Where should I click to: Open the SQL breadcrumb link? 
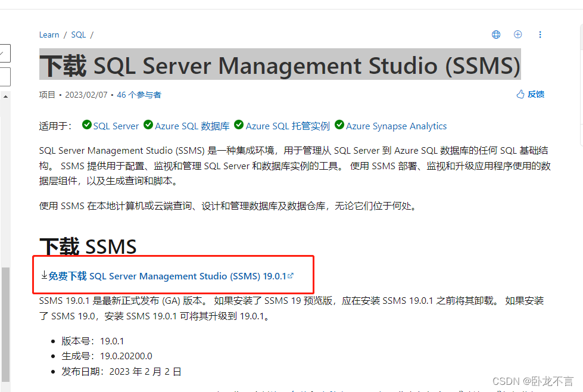79,35
